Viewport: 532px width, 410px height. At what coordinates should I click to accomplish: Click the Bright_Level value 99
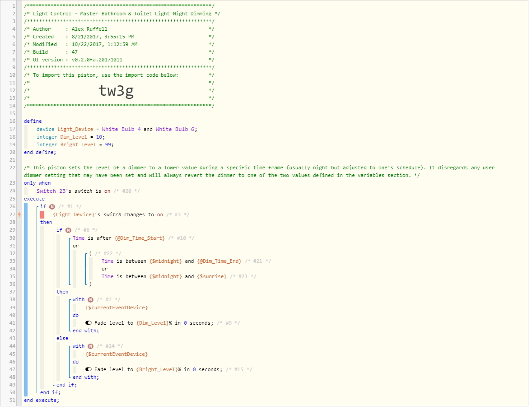click(x=108, y=145)
